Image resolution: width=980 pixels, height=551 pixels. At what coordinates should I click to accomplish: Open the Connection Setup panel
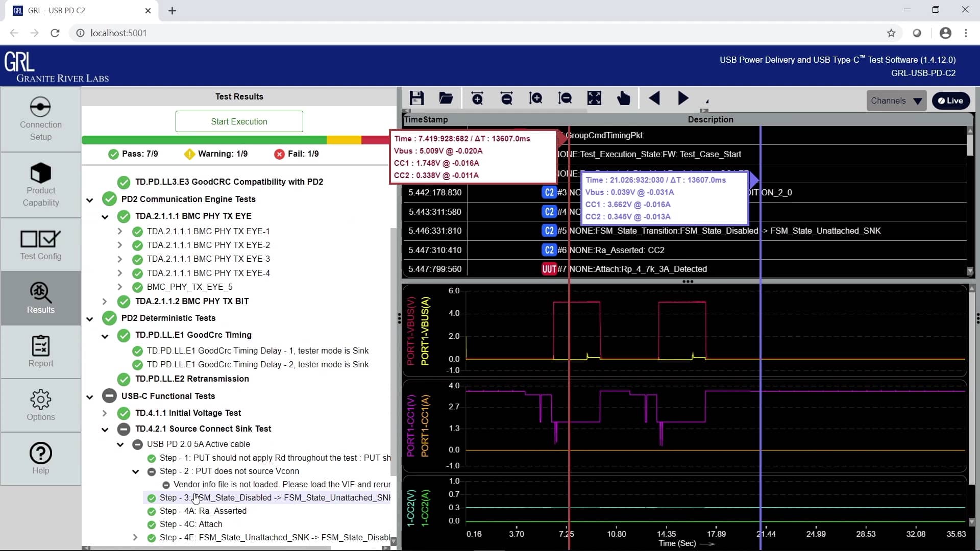click(40, 119)
